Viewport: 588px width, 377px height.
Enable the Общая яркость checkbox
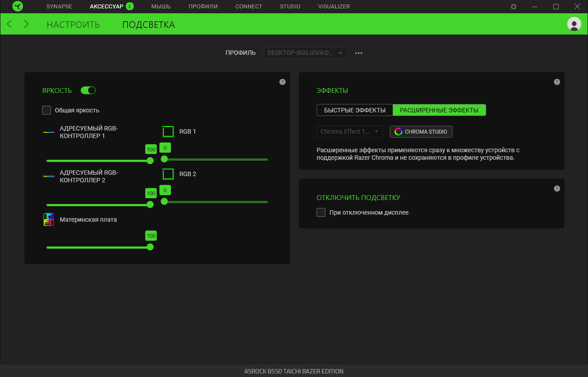(46, 110)
